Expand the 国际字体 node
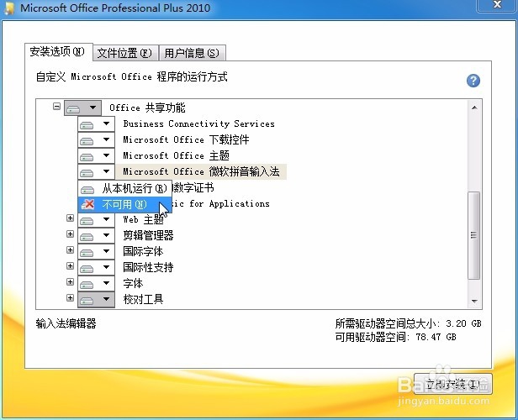This screenshot has width=518, height=420. 70,249
